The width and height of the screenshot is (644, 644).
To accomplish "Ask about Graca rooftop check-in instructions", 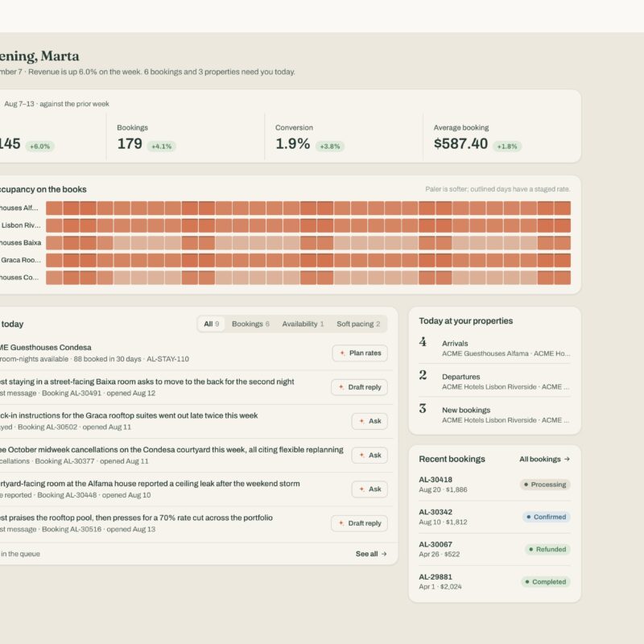I will [x=369, y=421].
